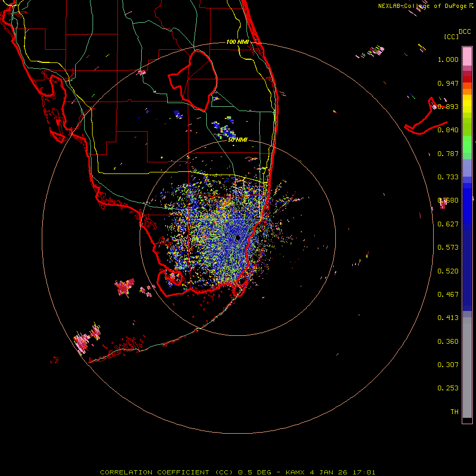Image resolution: width=476 pixels, height=476 pixels.
Task: Click the black KAMX radar site dot
Action: pyautogui.click(x=237, y=237)
